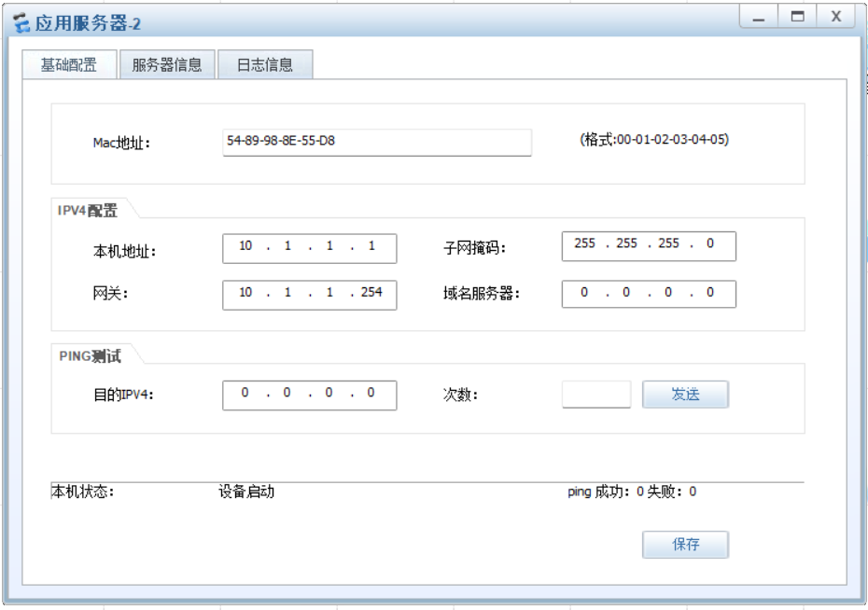Click the 本机状态 label
868x610 pixels.
tap(82, 492)
